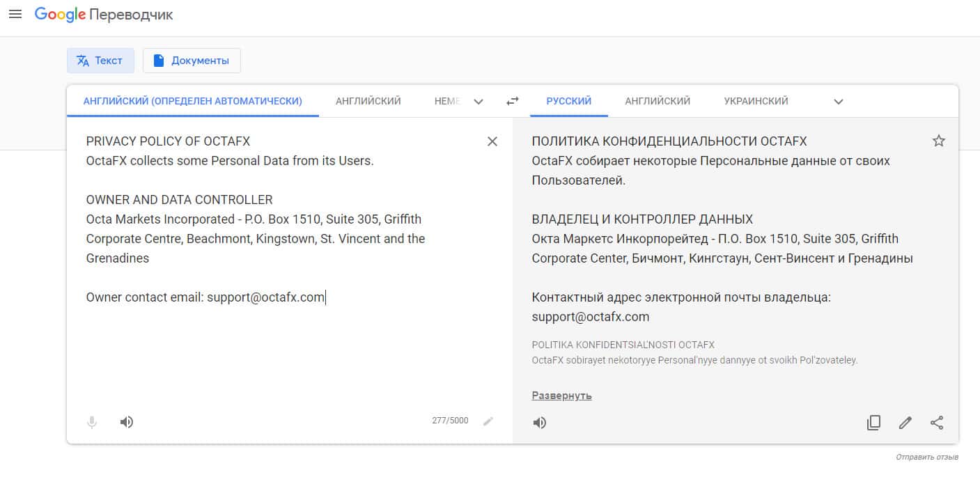This screenshot has width=980, height=484.
Task: Copy translation to clipboard
Action: [873, 423]
